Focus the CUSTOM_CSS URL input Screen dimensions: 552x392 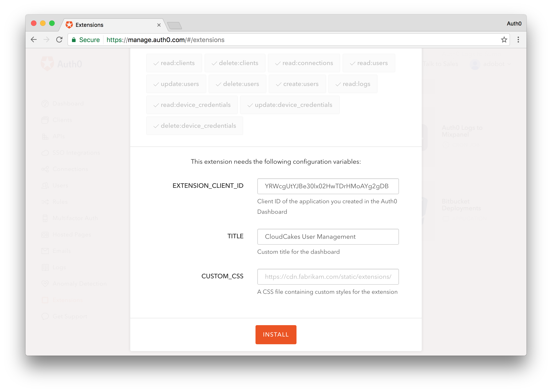[328, 277]
